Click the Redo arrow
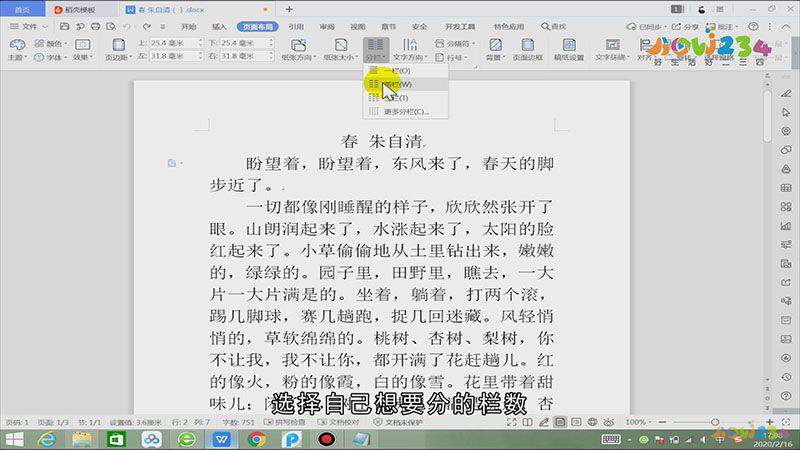 click(x=146, y=26)
